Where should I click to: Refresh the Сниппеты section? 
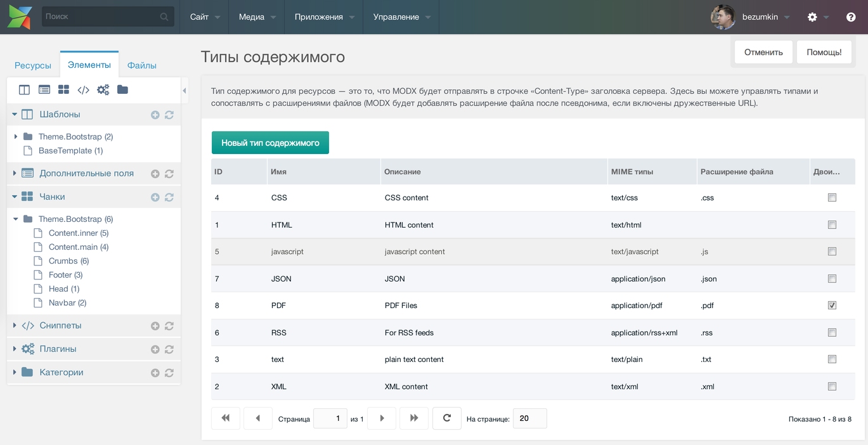coord(169,326)
